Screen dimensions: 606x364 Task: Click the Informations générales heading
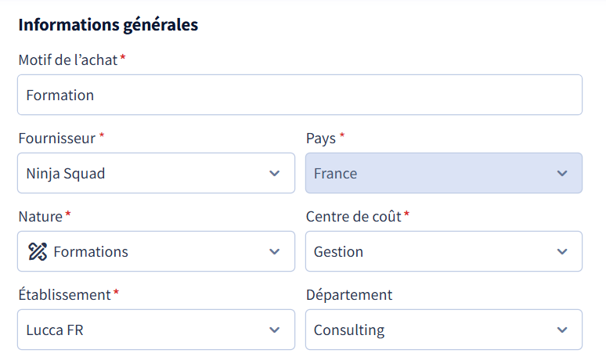pos(108,25)
